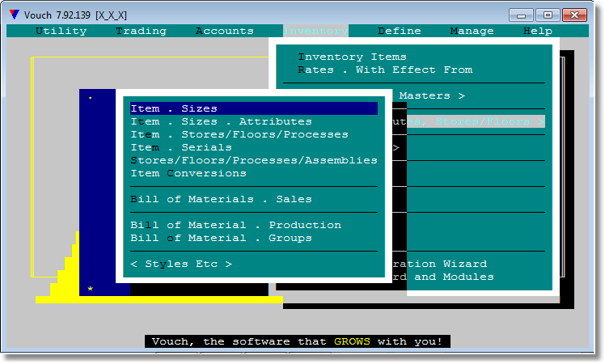Maximize the Vouch window
The width and height of the screenshot is (605, 364).
point(548,15)
